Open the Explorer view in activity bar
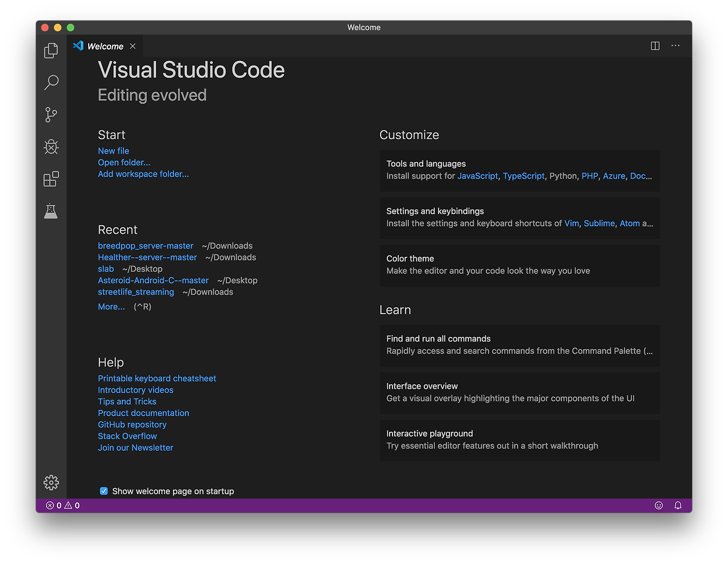The height and width of the screenshot is (564, 728). (x=51, y=51)
